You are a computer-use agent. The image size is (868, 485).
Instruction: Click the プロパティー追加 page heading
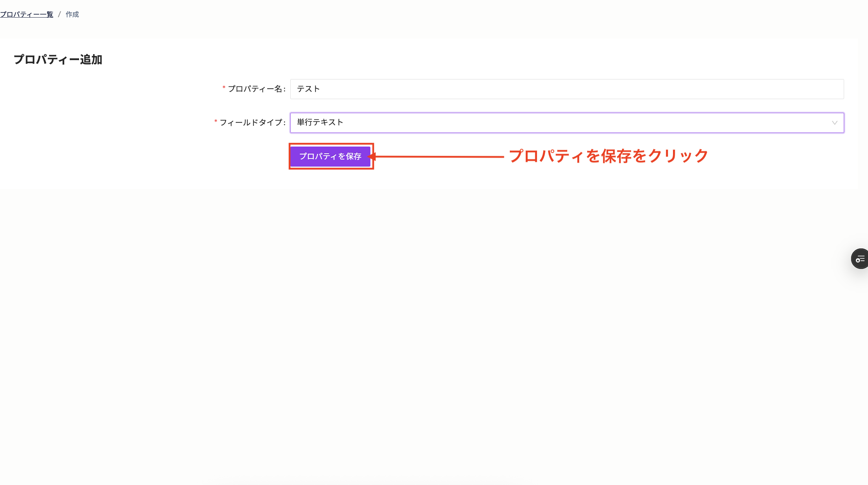(58, 59)
